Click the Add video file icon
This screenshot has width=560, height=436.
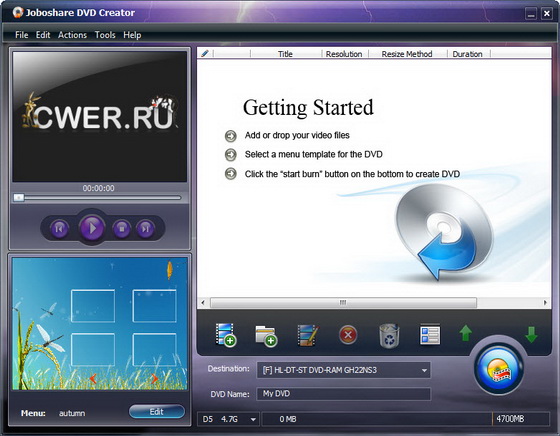[x=225, y=335]
